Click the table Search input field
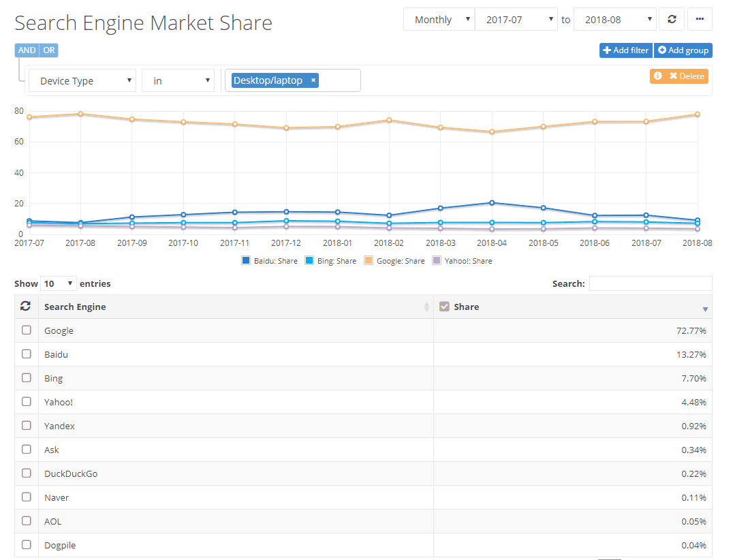Viewport: 733px width, 560px height. point(651,283)
